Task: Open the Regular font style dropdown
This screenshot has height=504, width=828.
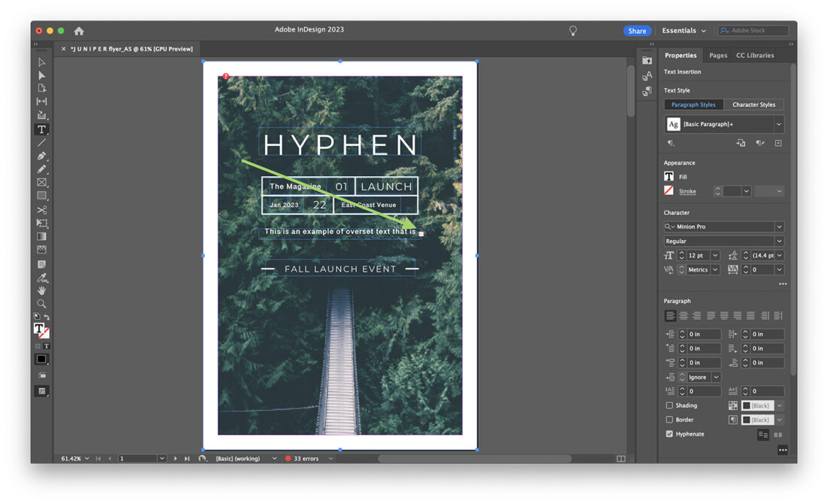Action: click(779, 241)
